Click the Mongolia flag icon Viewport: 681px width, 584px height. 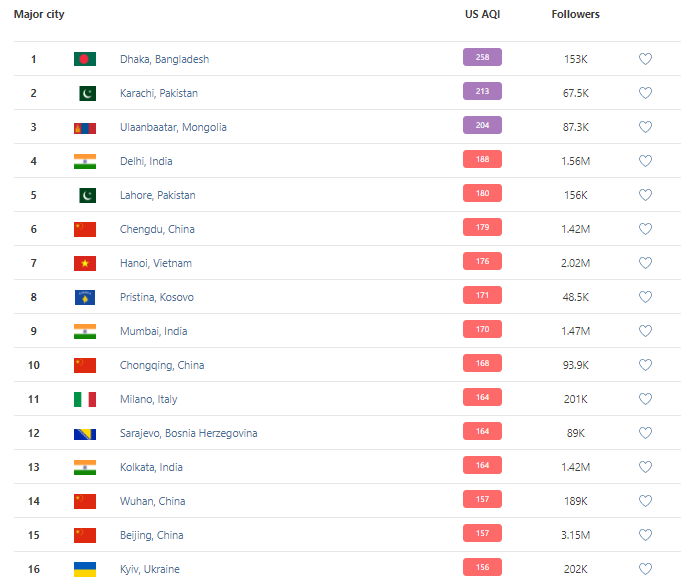(85, 127)
